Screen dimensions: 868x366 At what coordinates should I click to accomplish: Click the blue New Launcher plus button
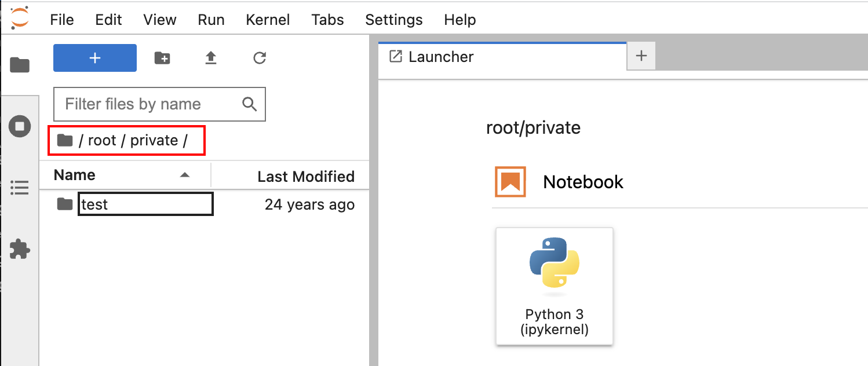[x=95, y=58]
